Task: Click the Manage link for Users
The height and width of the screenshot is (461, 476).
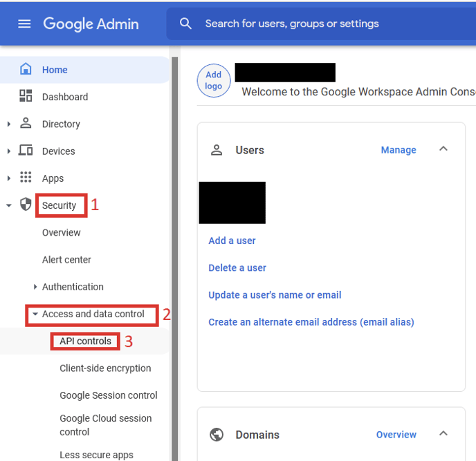Action: click(x=399, y=150)
